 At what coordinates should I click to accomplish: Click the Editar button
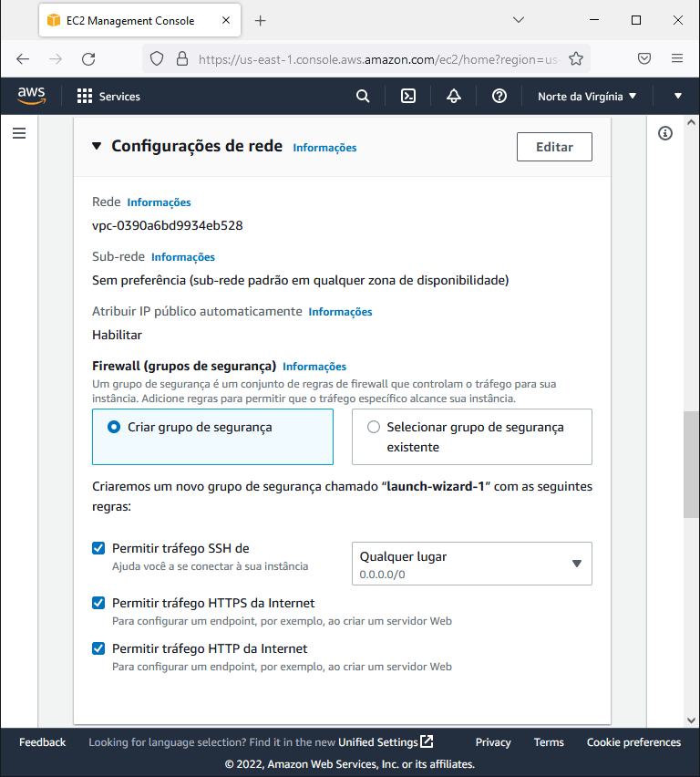554,147
